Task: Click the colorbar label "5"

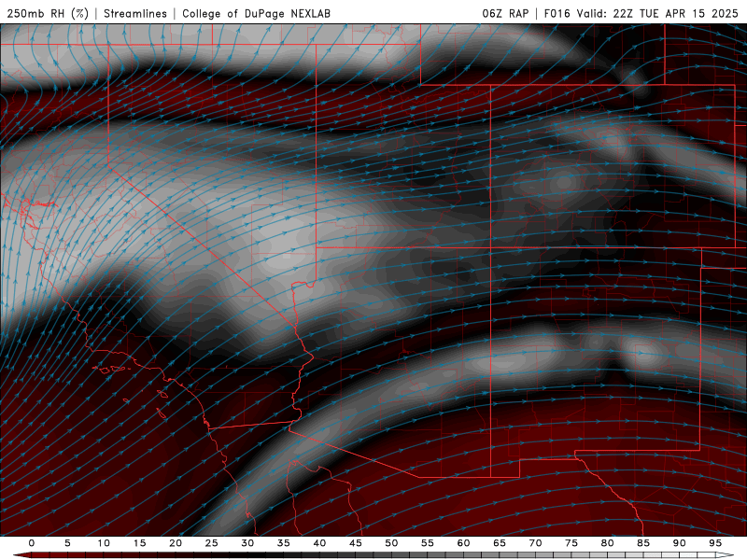Action: [x=67, y=543]
